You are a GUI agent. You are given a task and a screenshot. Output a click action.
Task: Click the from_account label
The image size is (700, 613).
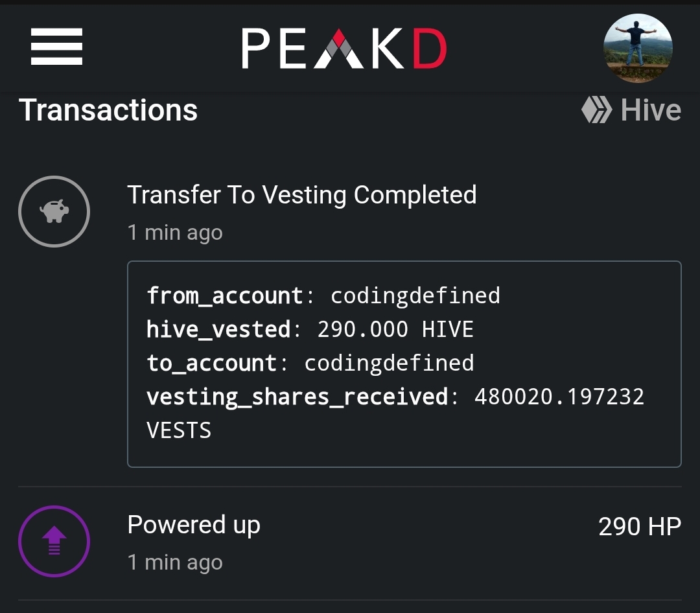[224, 295]
